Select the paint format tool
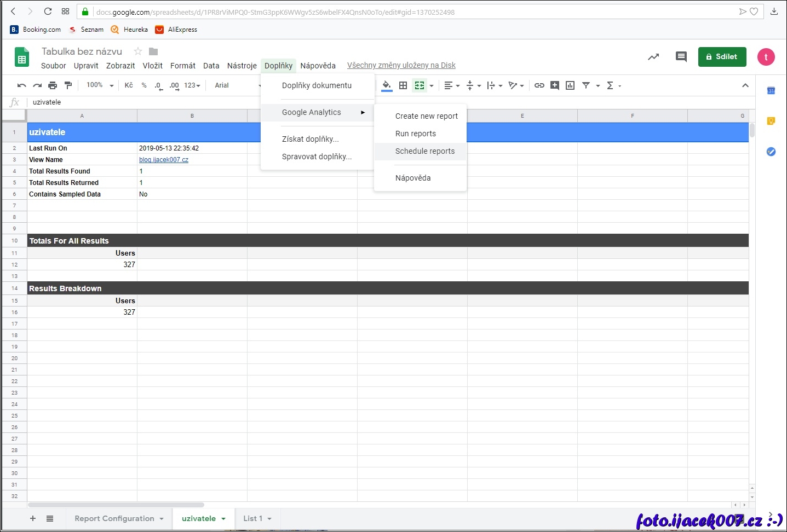This screenshot has height=532, width=787. (x=68, y=85)
